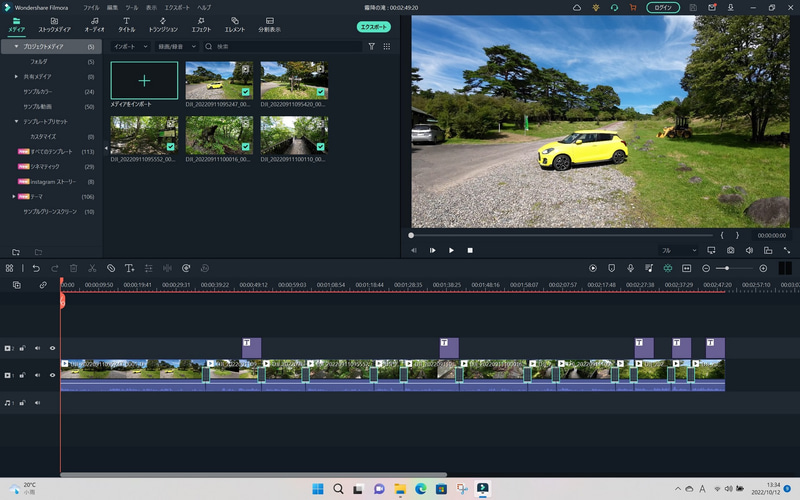
Task: Take a snapshot with camera icon
Action: pyautogui.click(x=731, y=251)
